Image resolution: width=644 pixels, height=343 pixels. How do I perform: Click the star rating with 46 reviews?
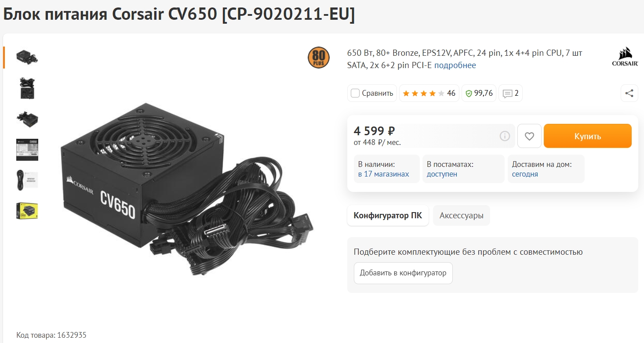[429, 93]
